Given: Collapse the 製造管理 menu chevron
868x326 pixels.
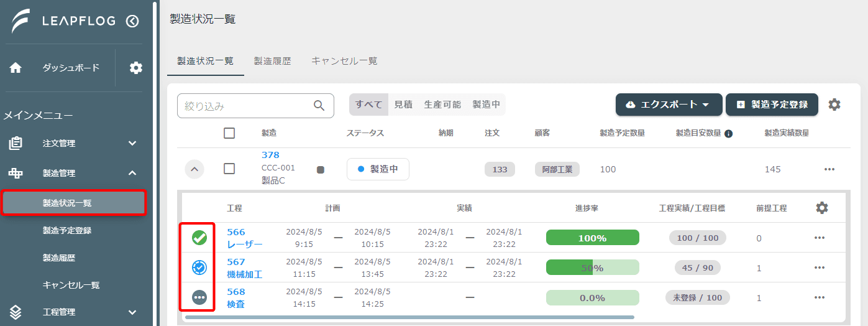Looking at the screenshot, I should click(132, 173).
